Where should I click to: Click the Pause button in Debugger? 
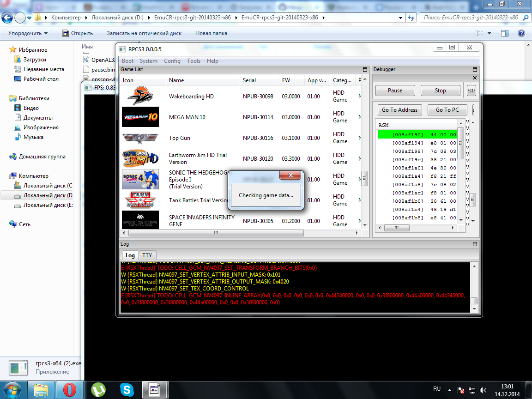pyautogui.click(x=395, y=91)
